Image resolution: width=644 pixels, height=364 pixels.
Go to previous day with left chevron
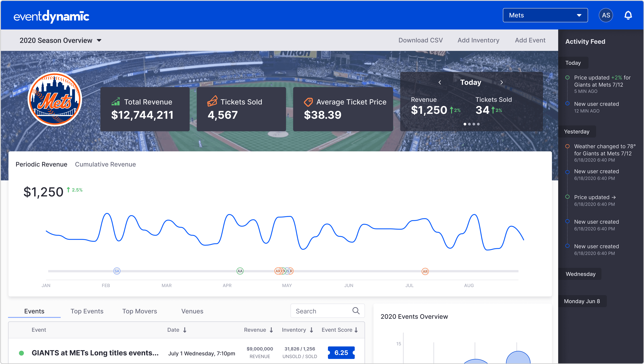(x=440, y=82)
